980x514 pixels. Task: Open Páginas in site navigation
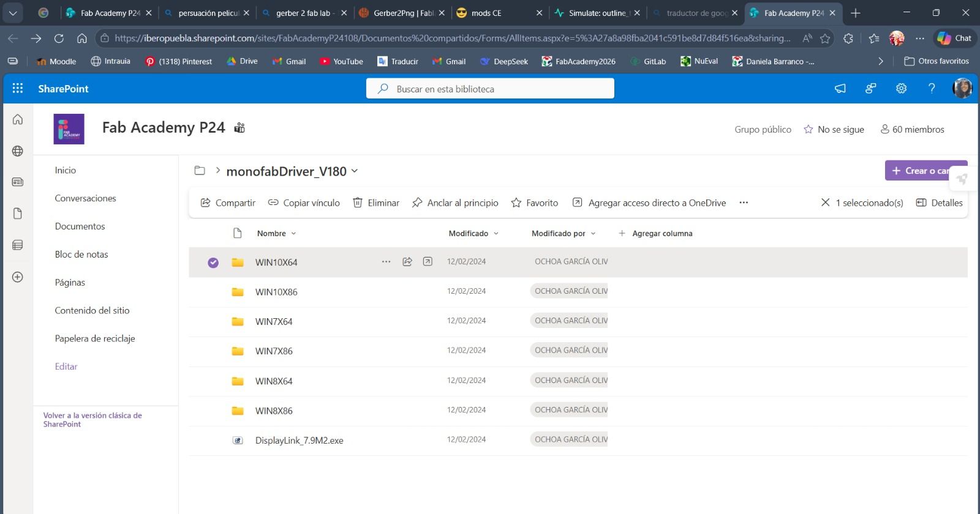70,283
